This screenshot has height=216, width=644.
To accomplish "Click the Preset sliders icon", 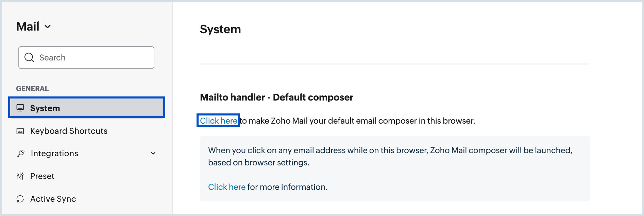I will [x=20, y=176].
